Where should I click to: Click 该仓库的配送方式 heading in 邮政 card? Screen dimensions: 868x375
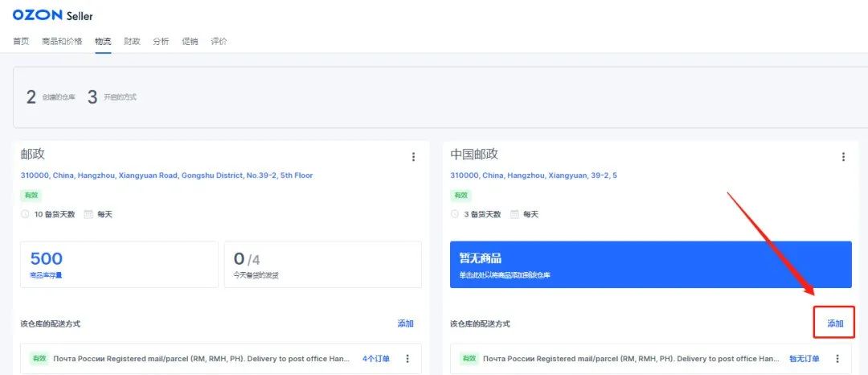[x=51, y=324]
